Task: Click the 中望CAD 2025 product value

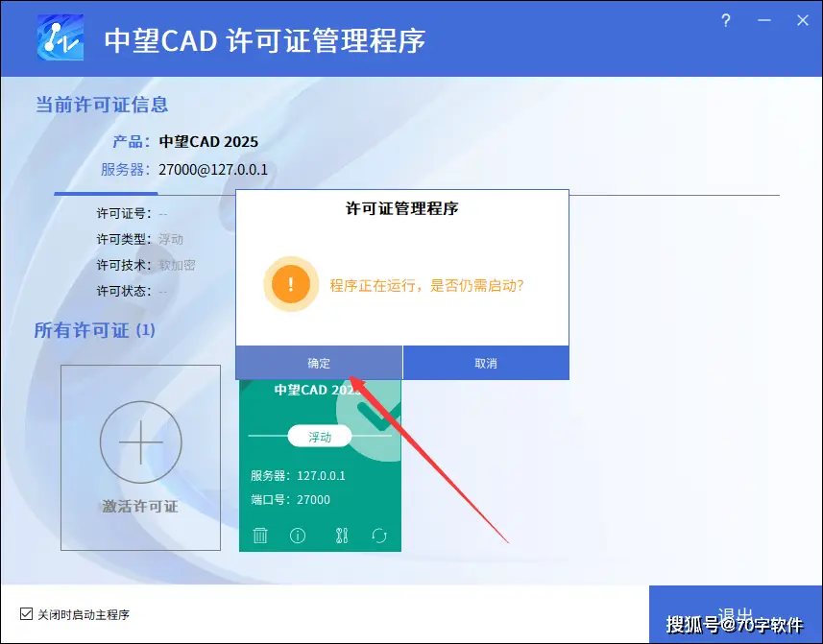Action: (208, 142)
